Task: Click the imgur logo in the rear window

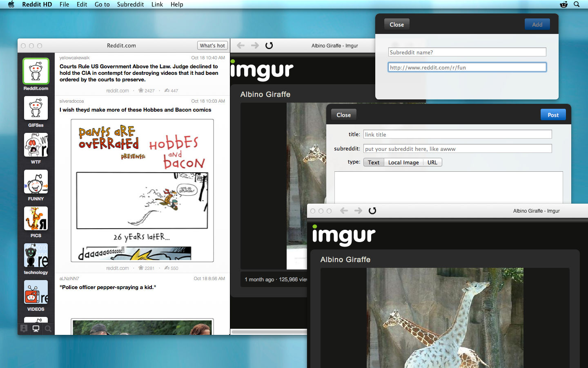Action: coord(262,70)
